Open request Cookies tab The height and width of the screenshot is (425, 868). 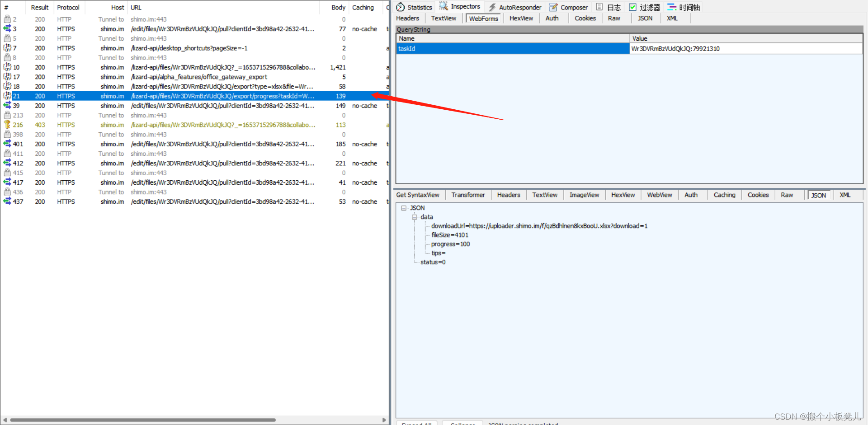[585, 18]
